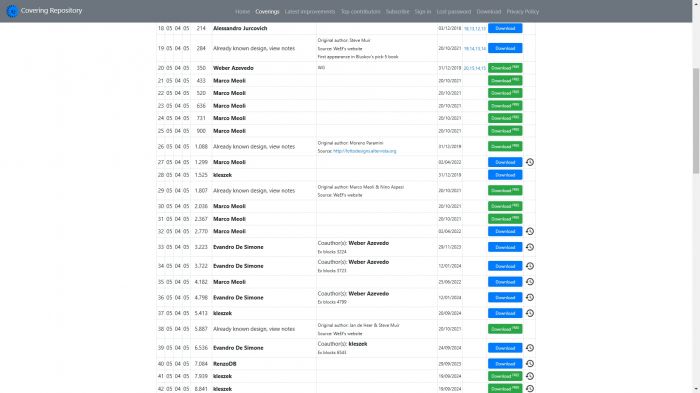This screenshot has height=393, width=700.
Task: Open related coverings link in row 20
Action: point(475,68)
